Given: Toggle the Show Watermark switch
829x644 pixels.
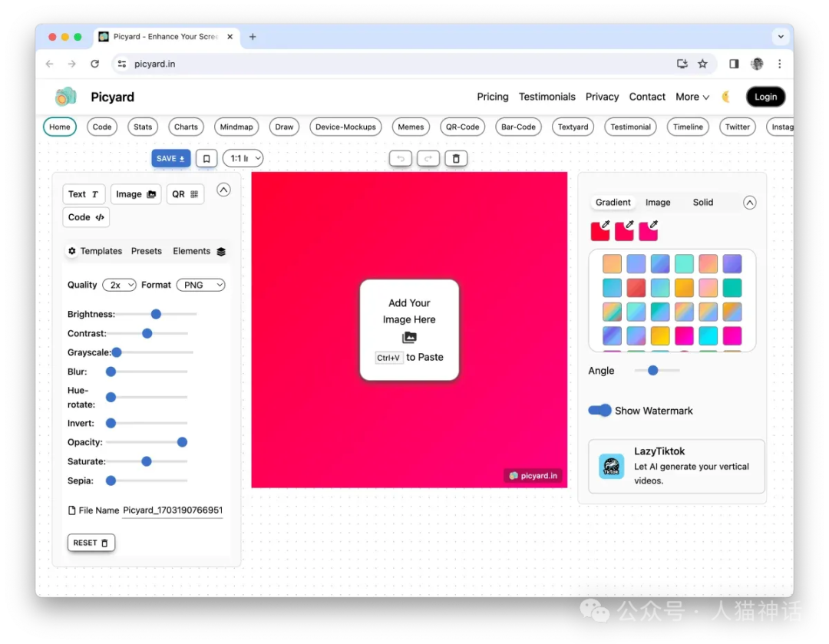Looking at the screenshot, I should 600,411.
